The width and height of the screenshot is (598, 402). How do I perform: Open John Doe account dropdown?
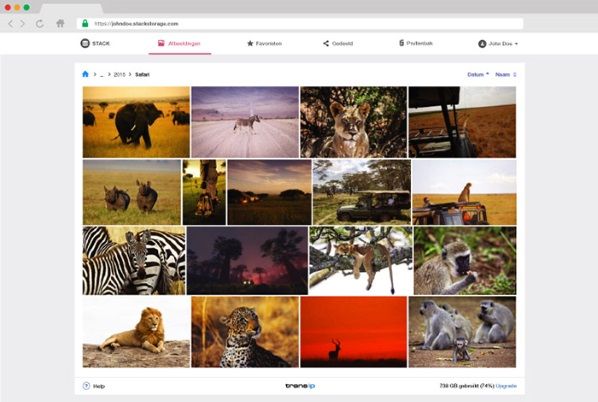tap(498, 44)
